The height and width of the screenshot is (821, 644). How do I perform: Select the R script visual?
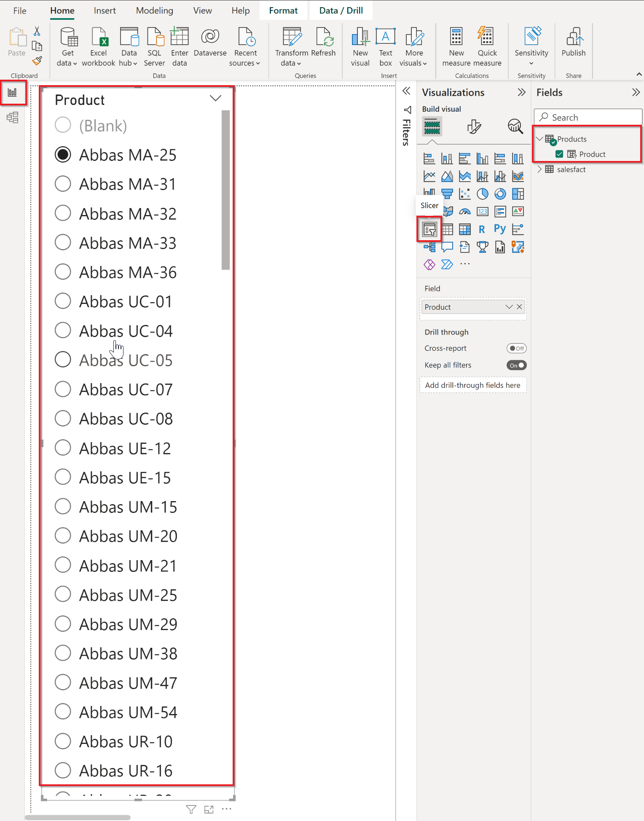tap(482, 229)
